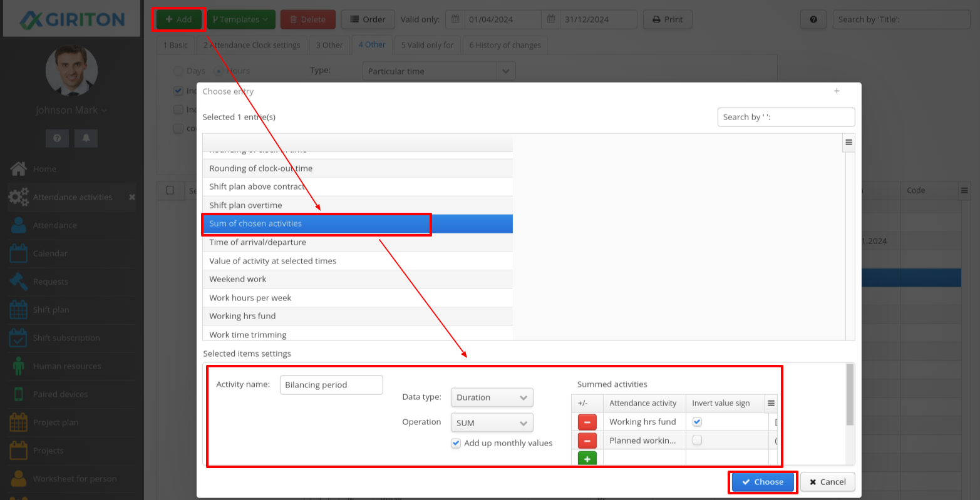Select the Weekend work entry
This screenshot has height=500, width=980.
pyautogui.click(x=358, y=279)
